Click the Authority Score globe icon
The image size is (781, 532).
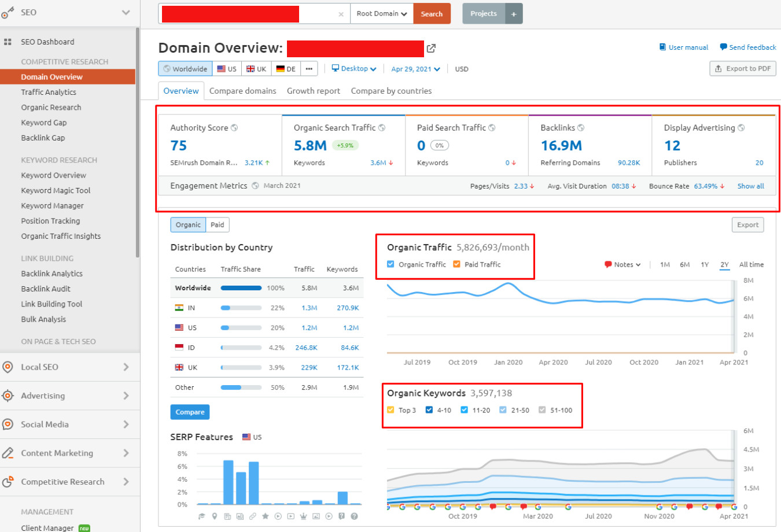(234, 128)
